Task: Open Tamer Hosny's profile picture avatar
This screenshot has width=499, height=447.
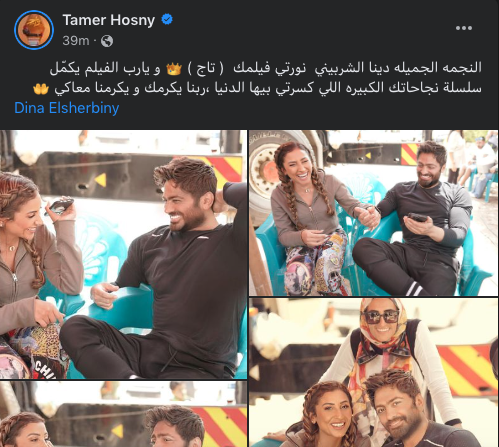Action: pyautogui.click(x=34, y=30)
